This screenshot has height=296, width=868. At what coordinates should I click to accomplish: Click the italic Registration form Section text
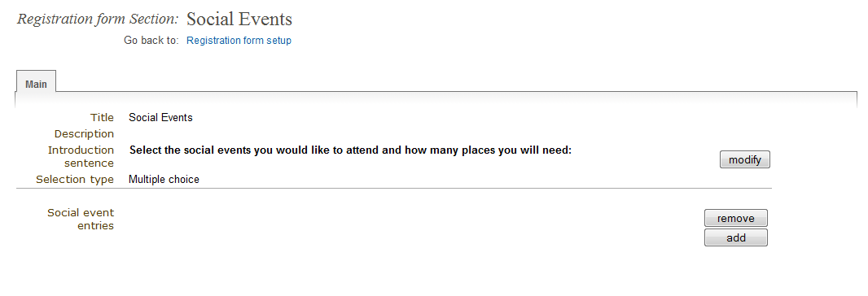[x=98, y=19]
